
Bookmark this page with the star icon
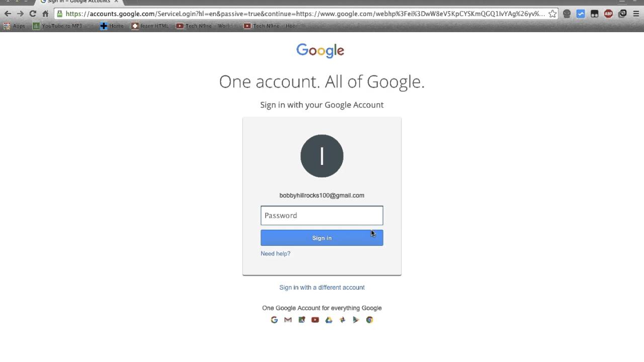(552, 14)
